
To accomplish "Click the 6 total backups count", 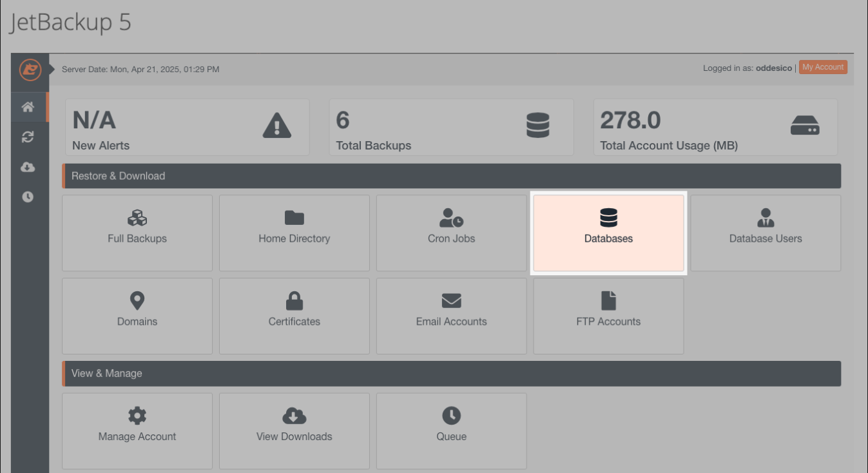I will (x=343, y=121).
